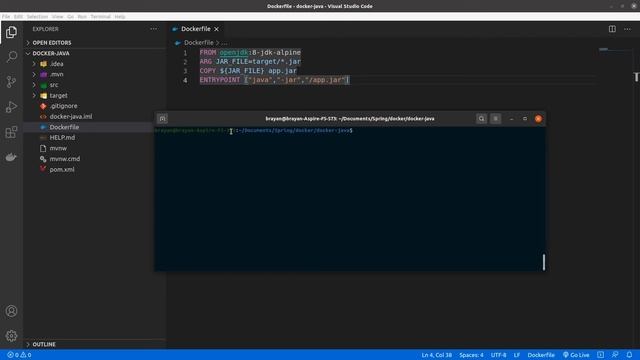
Task: Click the Dockerfile language mode indicator
Action: click(541, 355)
